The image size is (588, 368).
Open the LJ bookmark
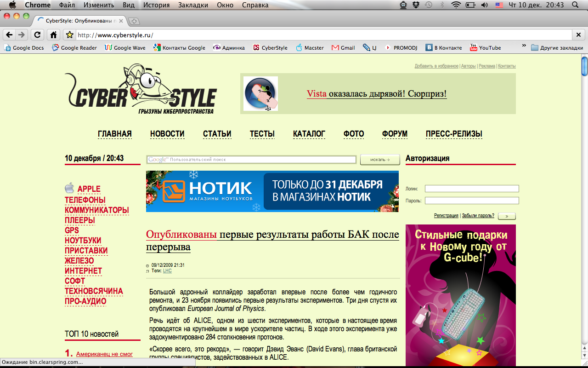[370, 47]
